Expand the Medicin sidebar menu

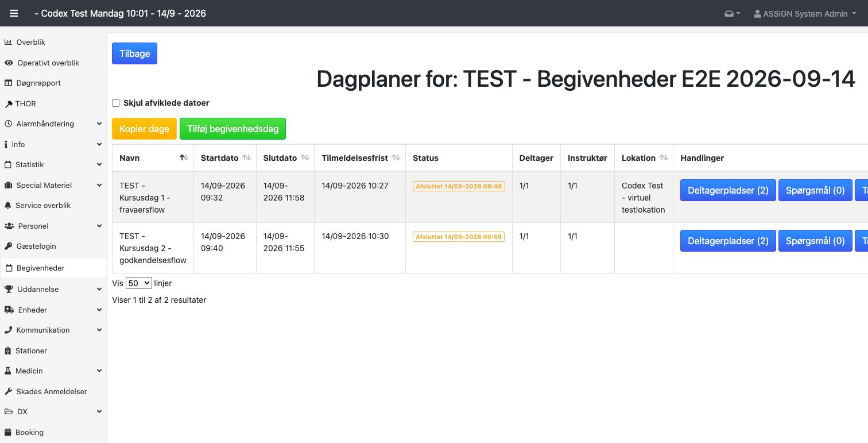(53, 371)
